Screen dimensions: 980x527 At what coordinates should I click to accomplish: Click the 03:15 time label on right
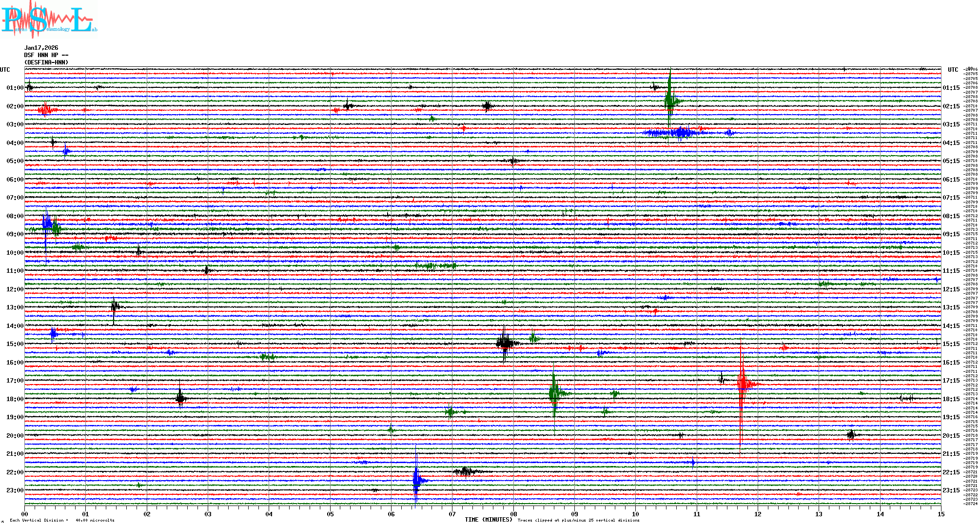click(x=951, y=124)
